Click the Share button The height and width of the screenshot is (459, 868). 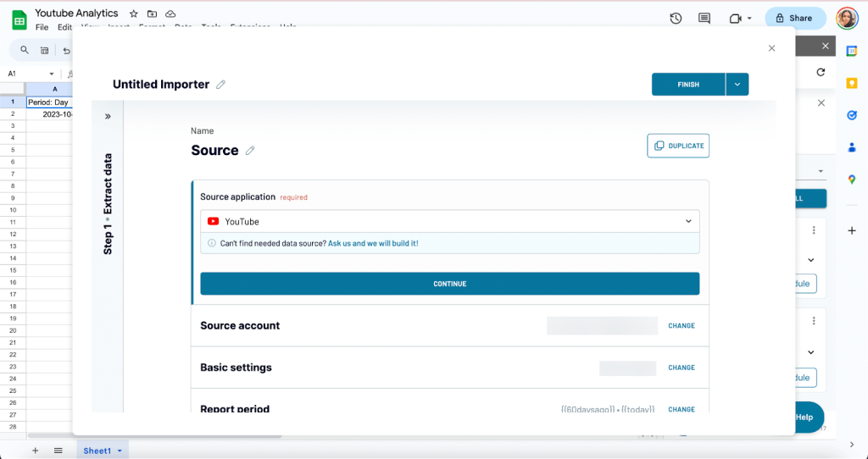click(x=795, y=19)
